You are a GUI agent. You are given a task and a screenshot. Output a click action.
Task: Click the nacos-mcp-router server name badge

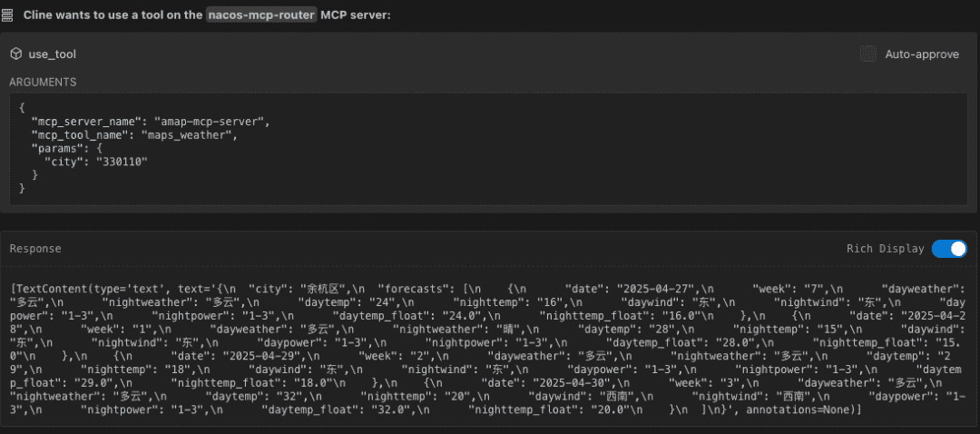pos(261,15)
